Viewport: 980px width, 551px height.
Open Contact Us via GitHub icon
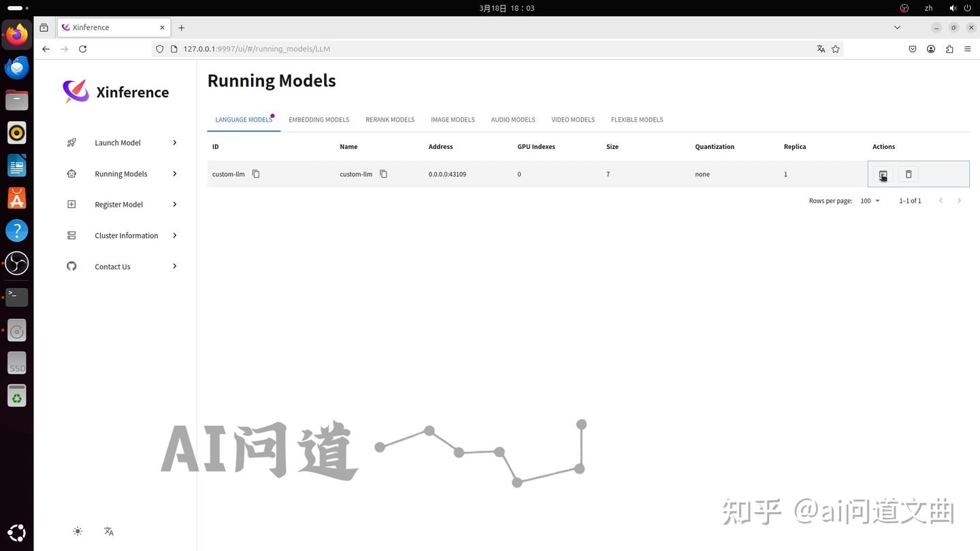click(71, 266)
